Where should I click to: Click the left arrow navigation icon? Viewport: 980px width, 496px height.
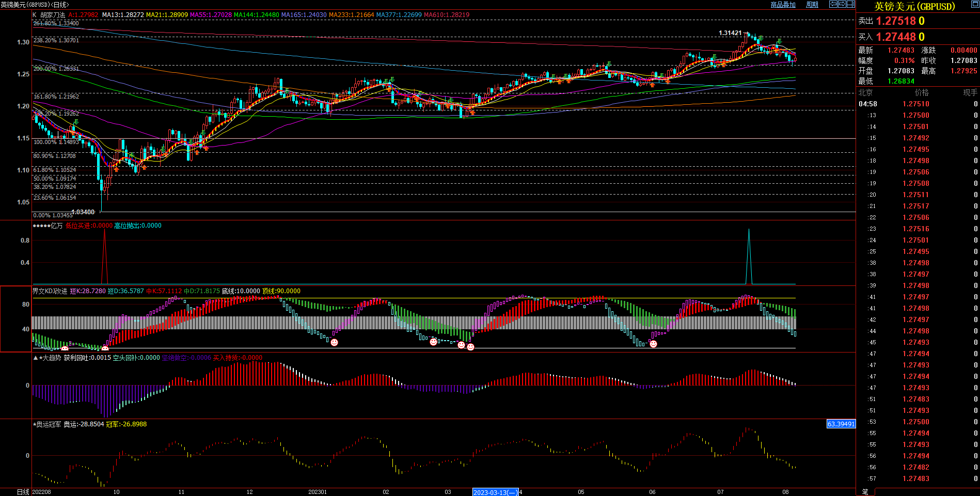tap(833, 4)
